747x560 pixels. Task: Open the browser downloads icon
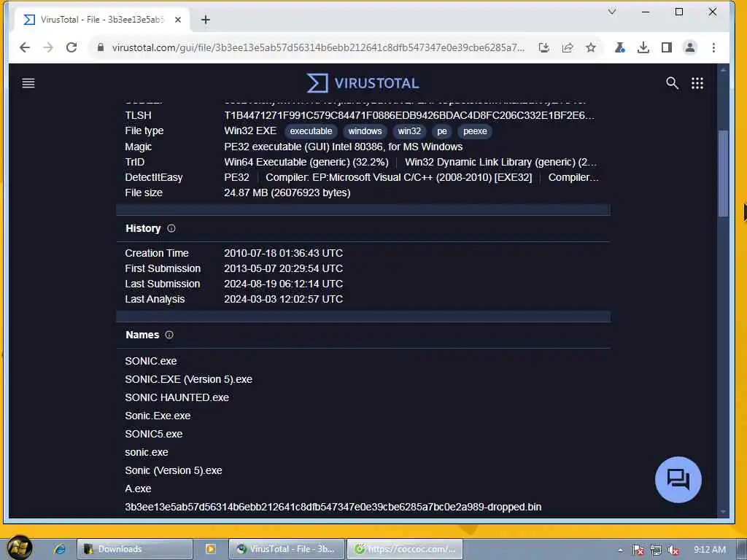click(x=643, y=47)
